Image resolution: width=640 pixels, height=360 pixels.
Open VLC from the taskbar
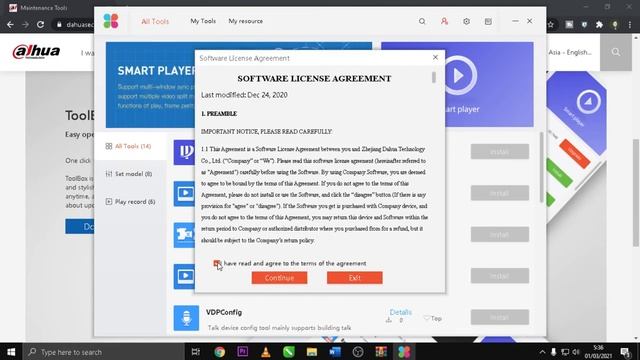(266, 352)
